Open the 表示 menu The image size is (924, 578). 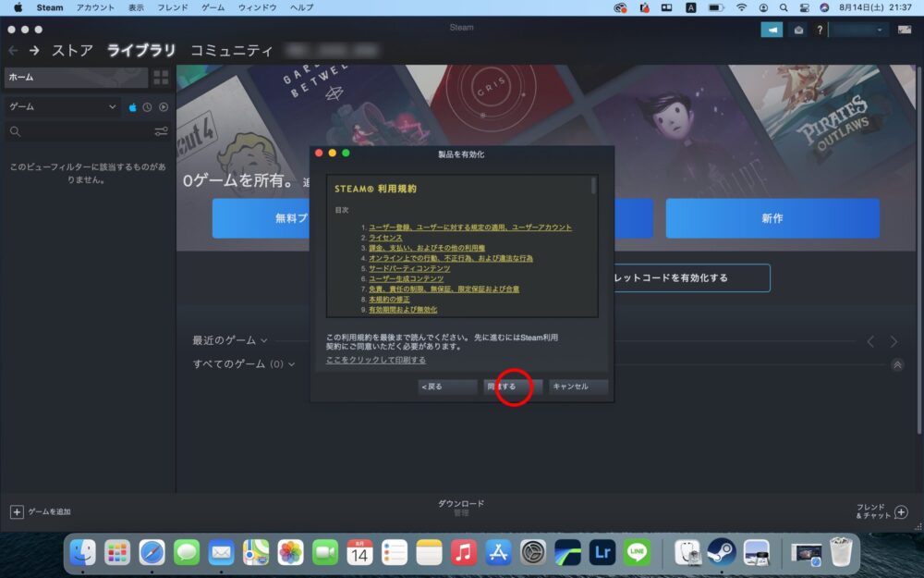tap(136, 7)
